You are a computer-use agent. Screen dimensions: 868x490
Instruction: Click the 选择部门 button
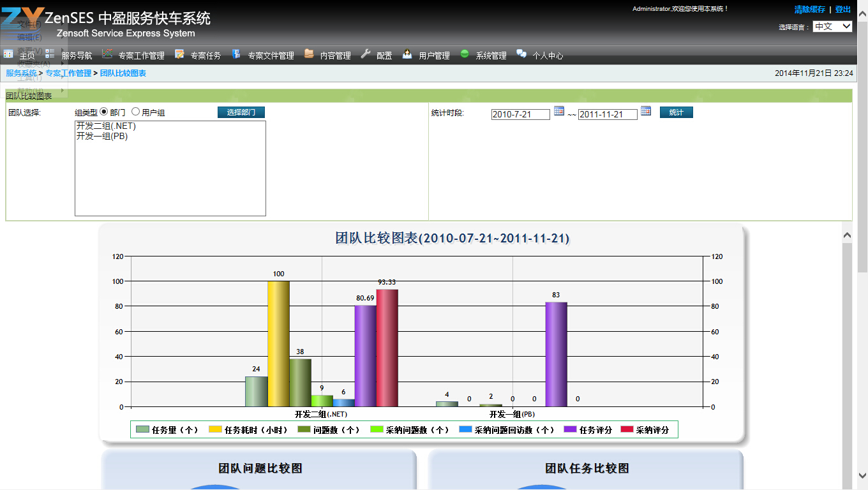click(x=241, y=112)
